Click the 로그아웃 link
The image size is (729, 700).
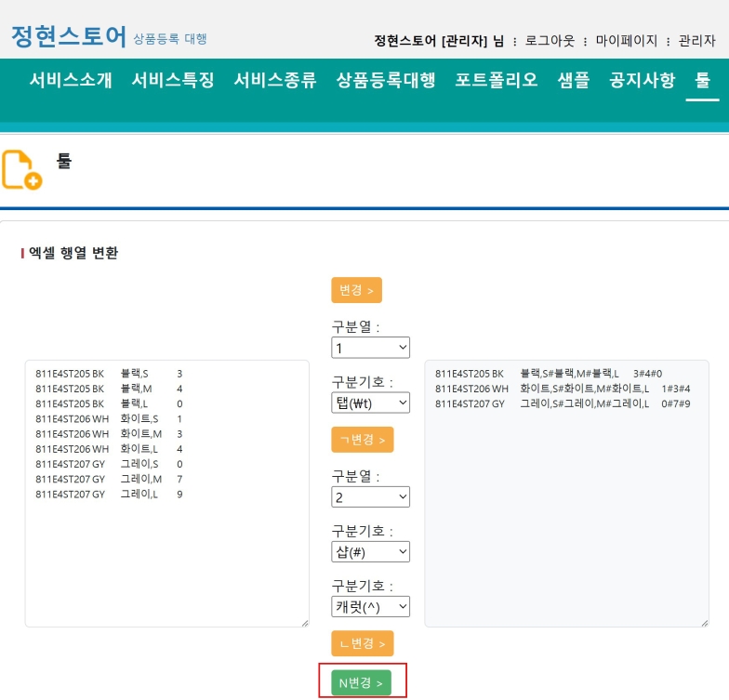[x=550, y=41]
